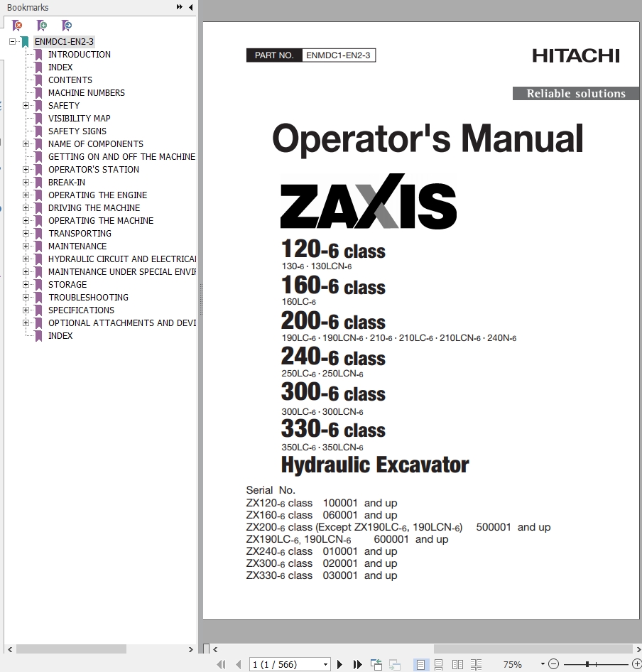
Task: Select continuous facing pages layout
Action: [x=476, y=664]
